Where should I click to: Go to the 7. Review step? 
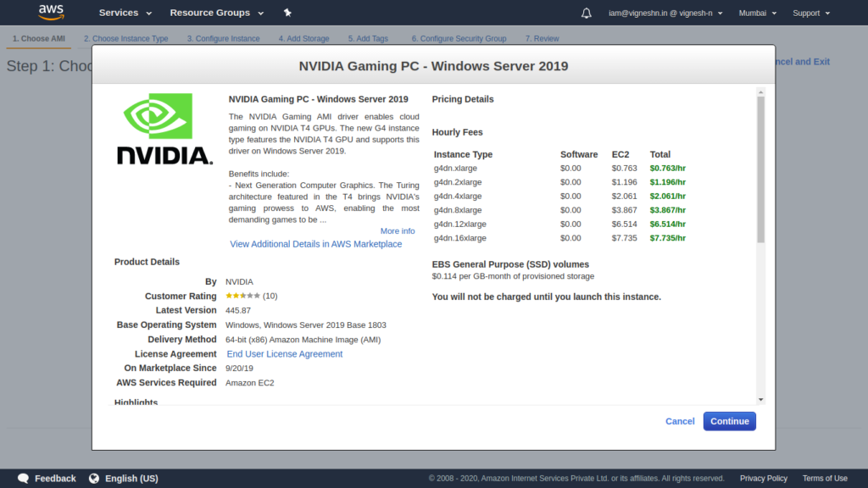point(542,39)
